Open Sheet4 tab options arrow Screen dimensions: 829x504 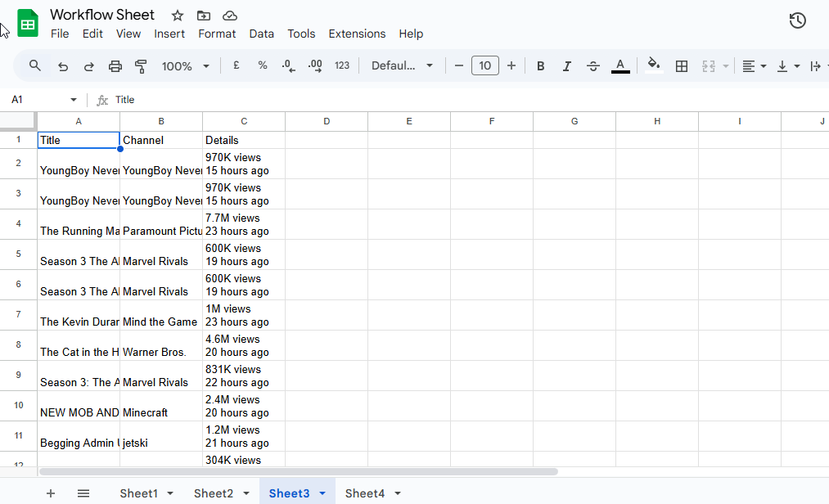(398, 493)
